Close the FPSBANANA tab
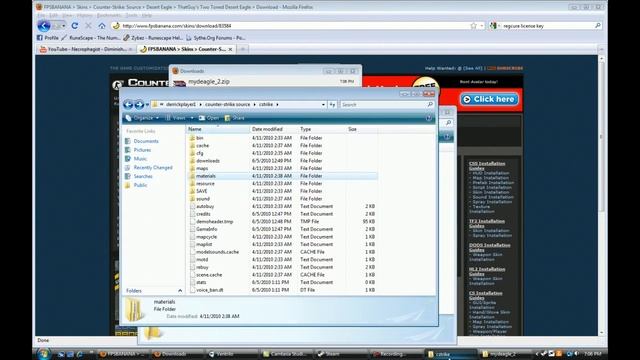The image size is (640, 360). point(231,49)
